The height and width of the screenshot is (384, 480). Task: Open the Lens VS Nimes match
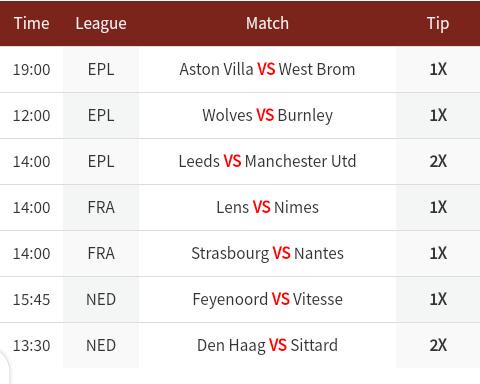[267, 207]
